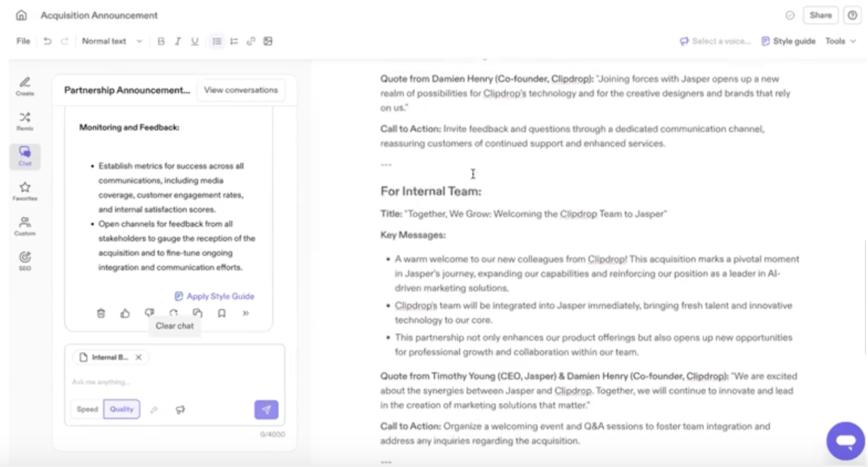Undo the last edit
The height and width of the screenshot is (467, 868).
click(x=47, y=41)
